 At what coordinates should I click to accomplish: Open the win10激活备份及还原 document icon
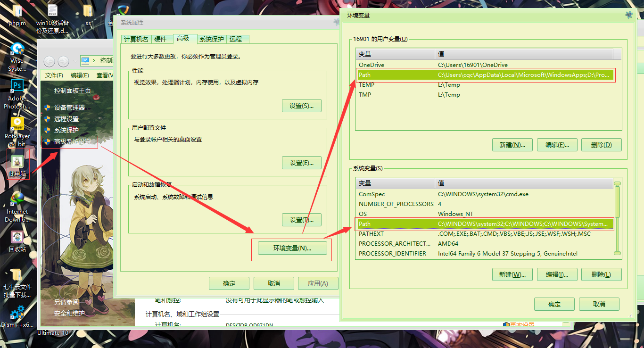tap(52, 18)
